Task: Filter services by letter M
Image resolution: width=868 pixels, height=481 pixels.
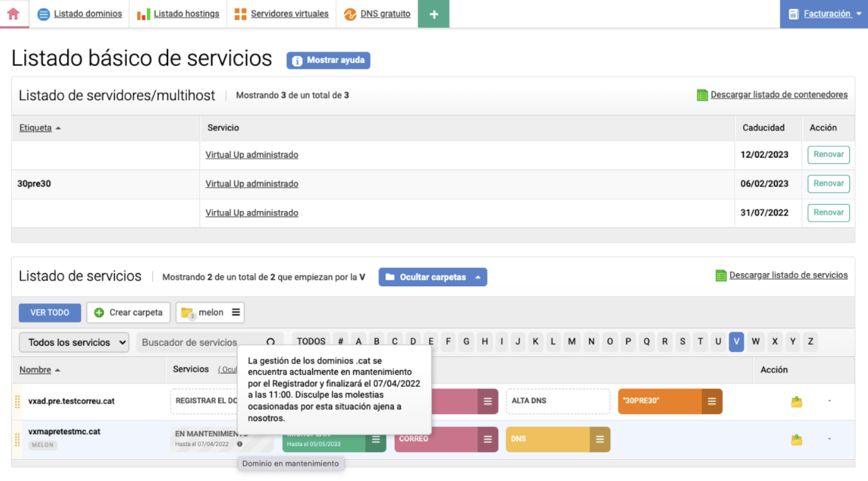Action: pyautogui.click(x=572, y=341)
